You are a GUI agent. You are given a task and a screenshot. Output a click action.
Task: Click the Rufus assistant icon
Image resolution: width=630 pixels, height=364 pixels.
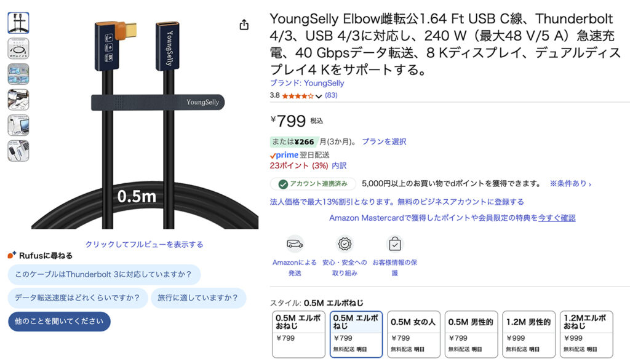pos(12,255)
